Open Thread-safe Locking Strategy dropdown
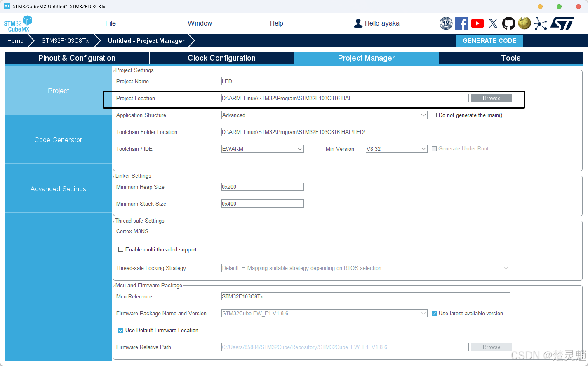 (x=366, y=268)
